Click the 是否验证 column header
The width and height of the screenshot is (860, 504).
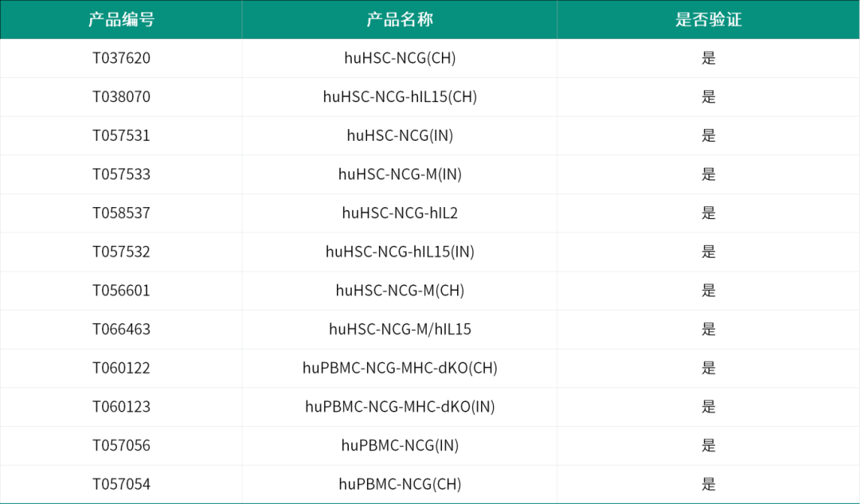(708, 20)
